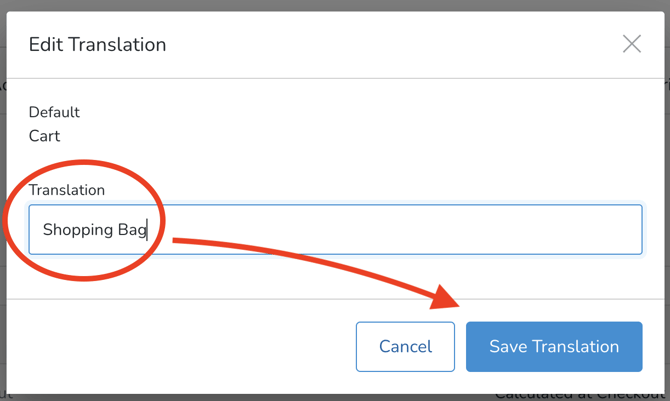Click the blank header area beside the title
This screenshot has height=401, width=670.
pos(400,44)
